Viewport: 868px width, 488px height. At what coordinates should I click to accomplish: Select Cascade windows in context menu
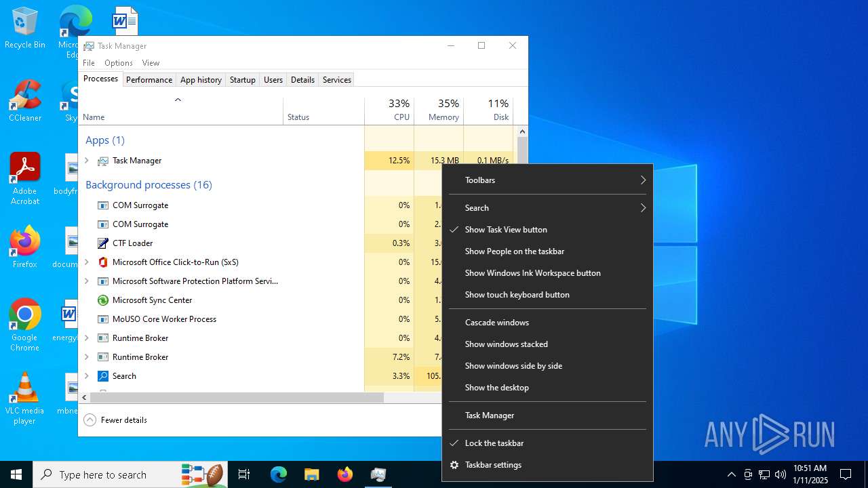(547, 323)
